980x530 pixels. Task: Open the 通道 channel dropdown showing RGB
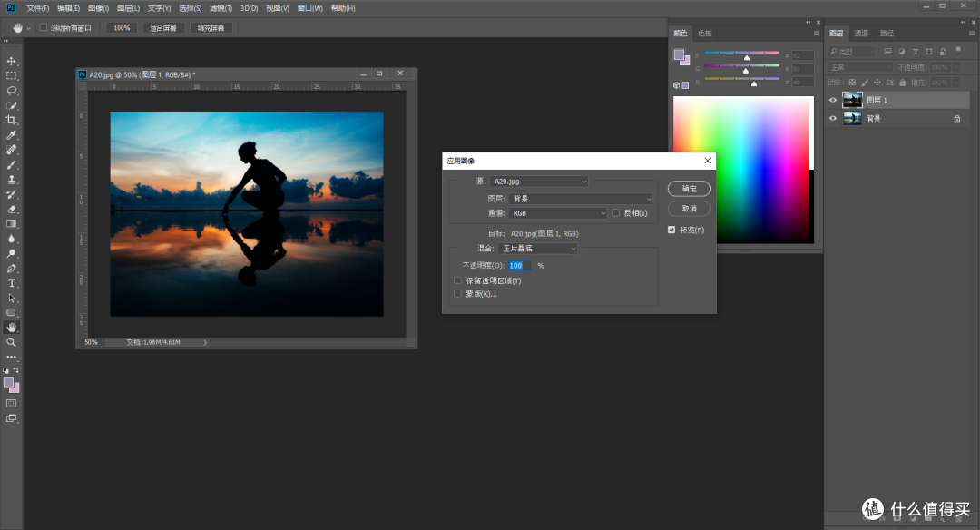(x=557, y=212)
